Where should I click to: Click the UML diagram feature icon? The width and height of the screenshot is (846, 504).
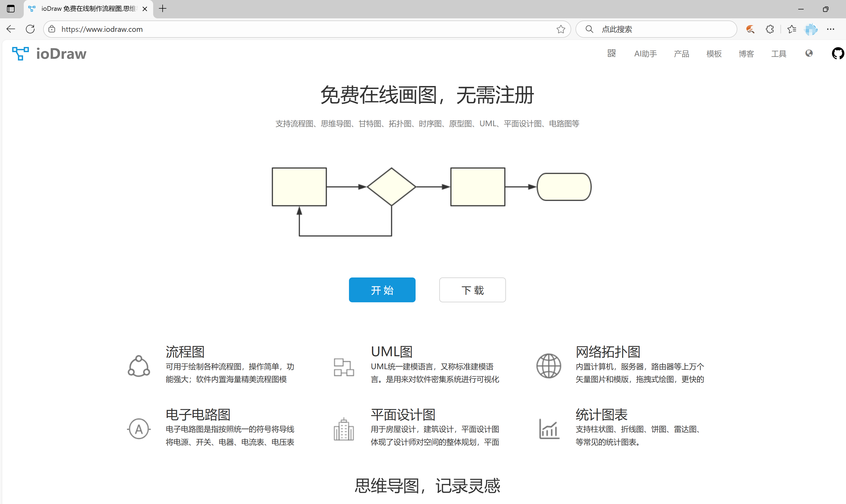coord(344,367)
